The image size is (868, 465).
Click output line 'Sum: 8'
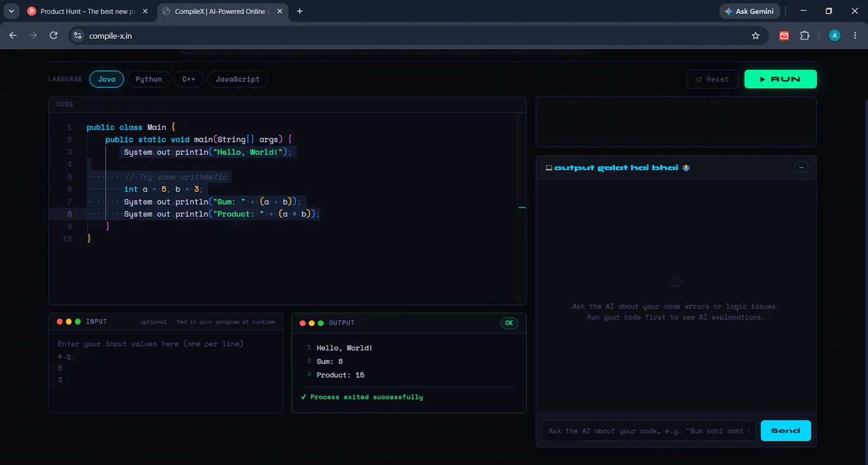click(330, 361)
